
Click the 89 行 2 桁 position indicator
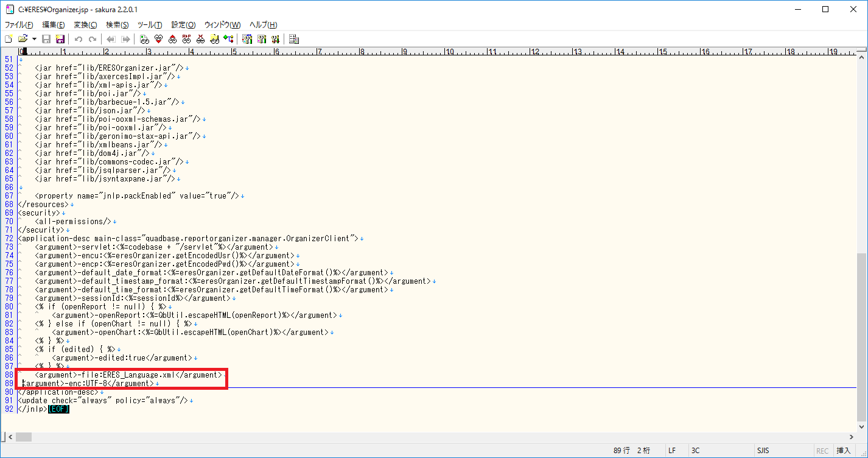coord(631,451)
